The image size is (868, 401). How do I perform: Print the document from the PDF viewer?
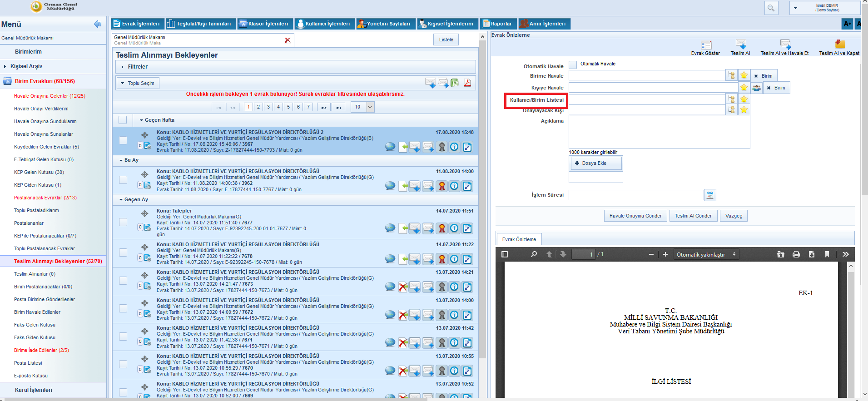(x=796, y=254)
